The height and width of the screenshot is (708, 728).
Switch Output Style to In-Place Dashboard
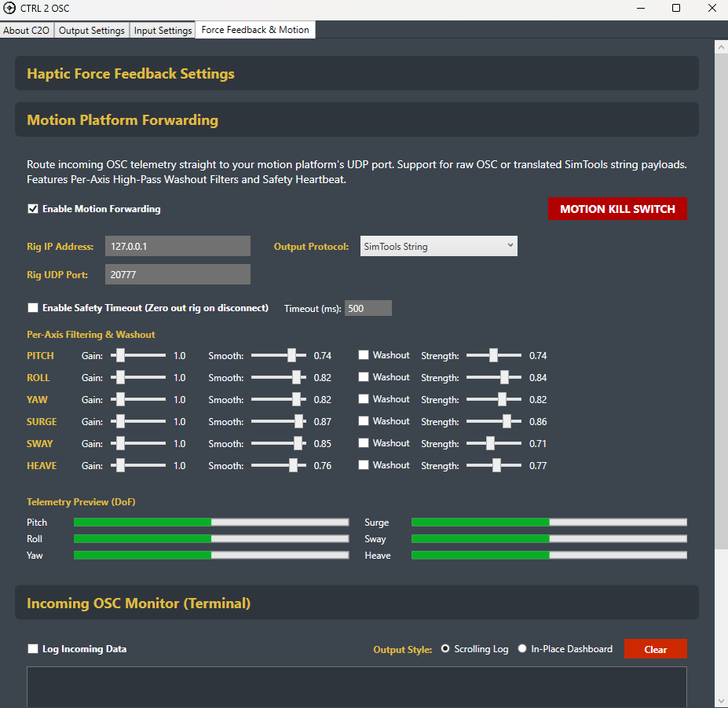click(x=521, y=648)
